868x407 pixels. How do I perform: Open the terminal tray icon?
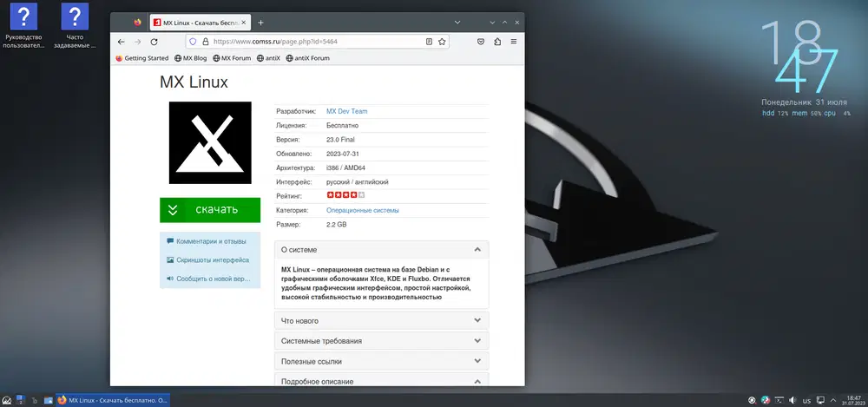779,400
